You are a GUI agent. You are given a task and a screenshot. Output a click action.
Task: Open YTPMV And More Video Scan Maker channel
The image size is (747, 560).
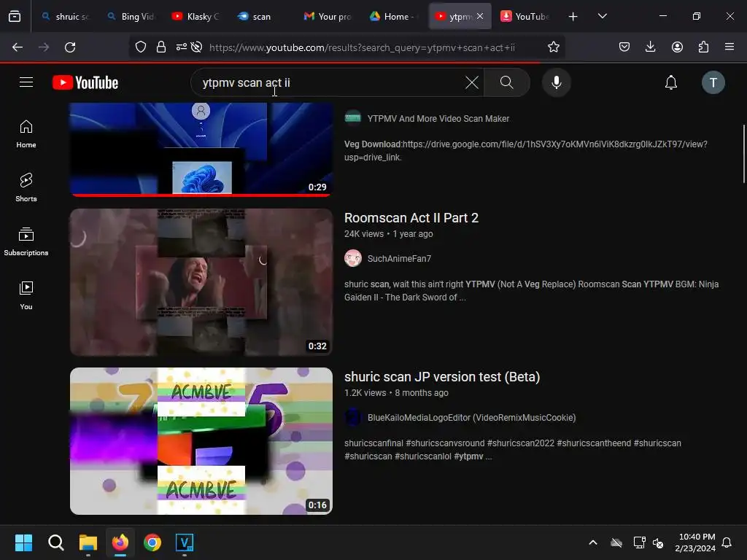438,119
